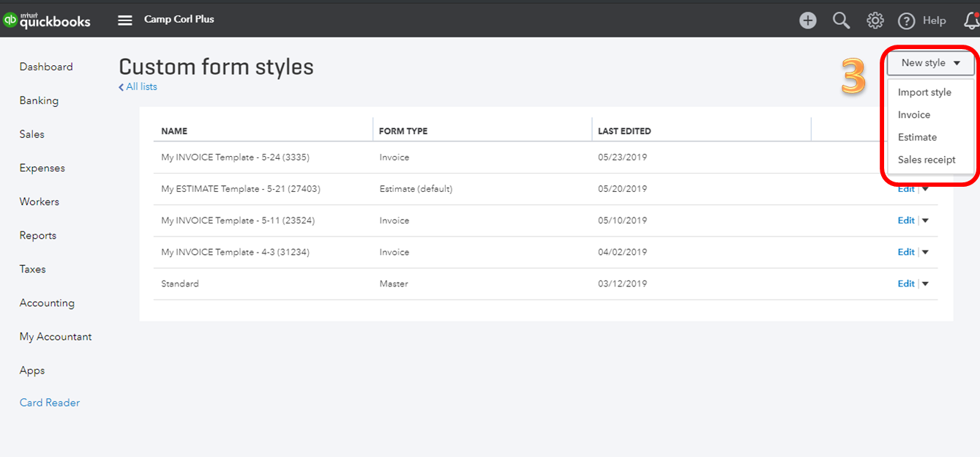Screen dimensions: 980x457
Task: Navigate to Reports in sidebar
Action: tap(38, 235)
